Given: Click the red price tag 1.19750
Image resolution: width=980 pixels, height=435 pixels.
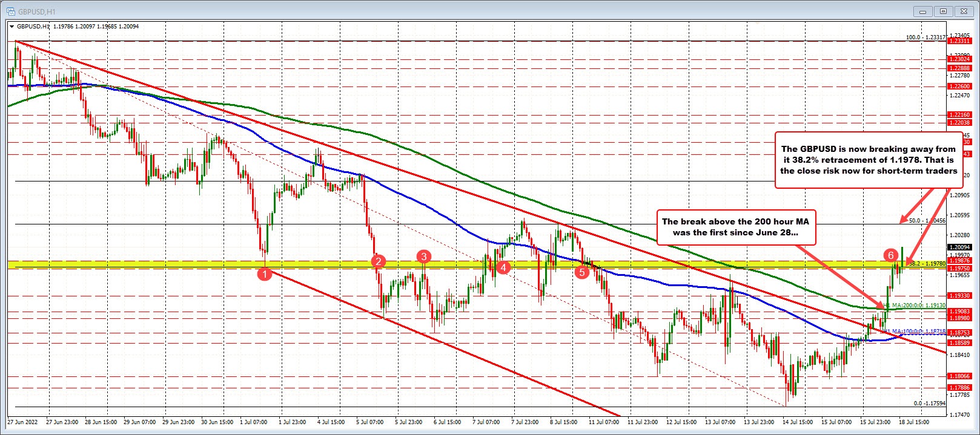Looking at the screenshot, I should [959, 268].
